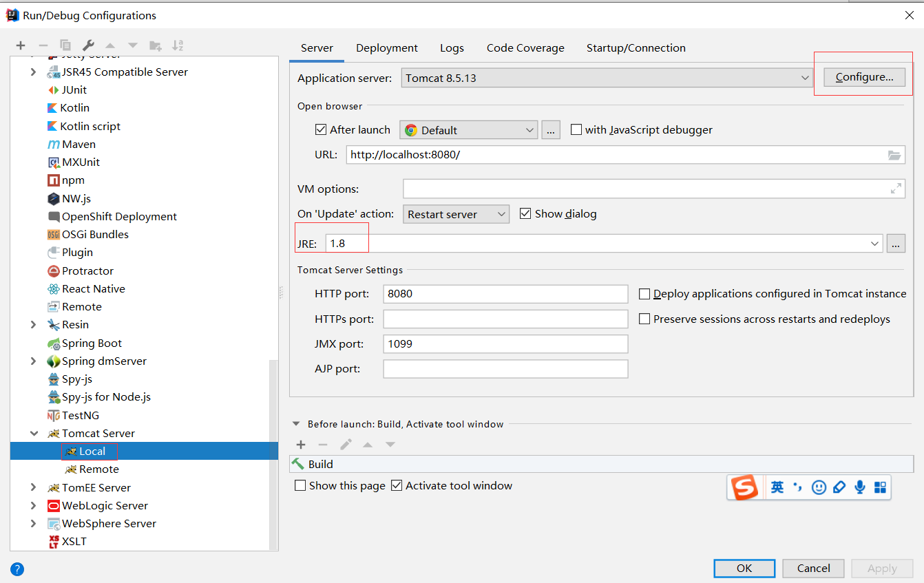This screenshot has width=924, height=583.
Task: Click the Configure... button
Action: (865, 77)
